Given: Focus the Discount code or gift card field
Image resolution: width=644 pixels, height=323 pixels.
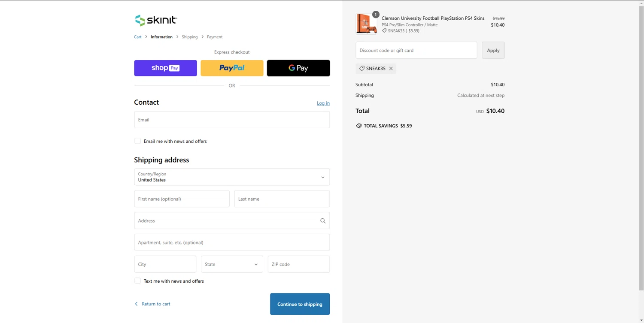Looking at the screenshot, I should click(x=416, y=50).
